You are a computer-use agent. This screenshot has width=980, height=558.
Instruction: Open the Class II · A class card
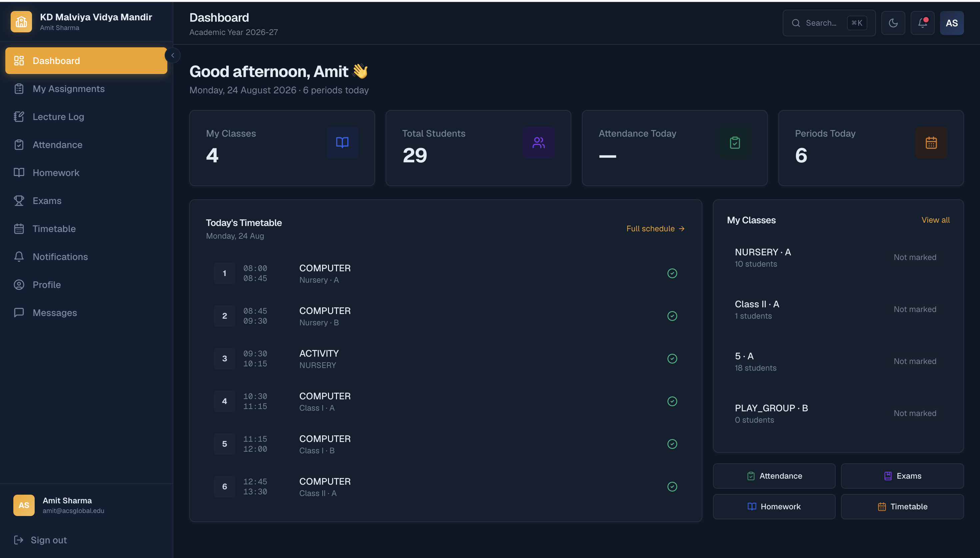(x=838, y=309)
